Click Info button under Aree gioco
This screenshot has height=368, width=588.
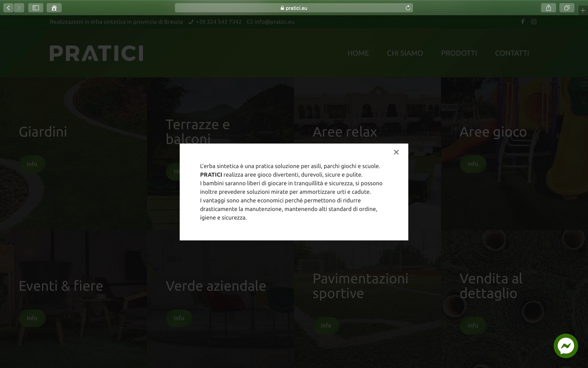click(473, 164)
